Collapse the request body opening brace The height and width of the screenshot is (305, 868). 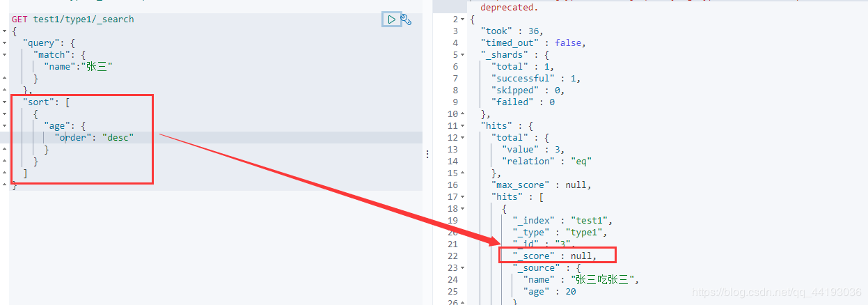[x=4, y=31]
